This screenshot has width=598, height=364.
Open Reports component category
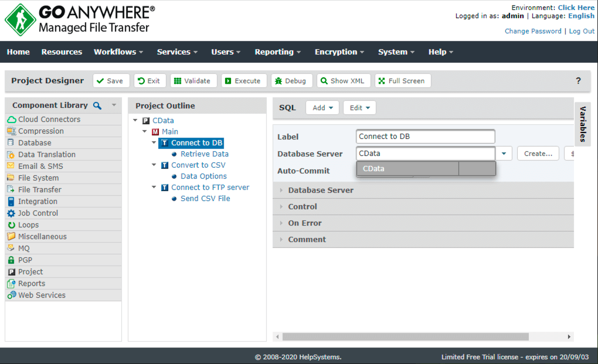[x=63, y=284]
